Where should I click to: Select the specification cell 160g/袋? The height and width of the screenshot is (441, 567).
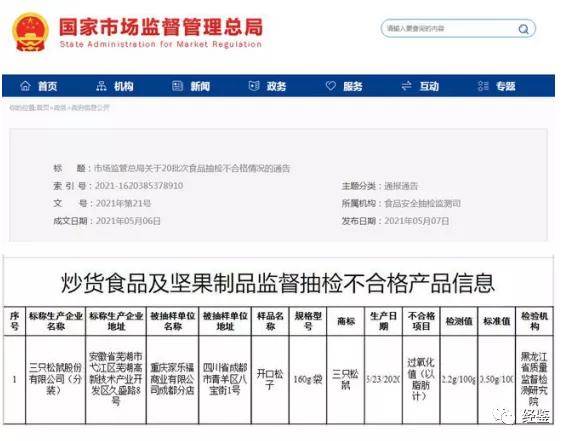pos(308,380)
